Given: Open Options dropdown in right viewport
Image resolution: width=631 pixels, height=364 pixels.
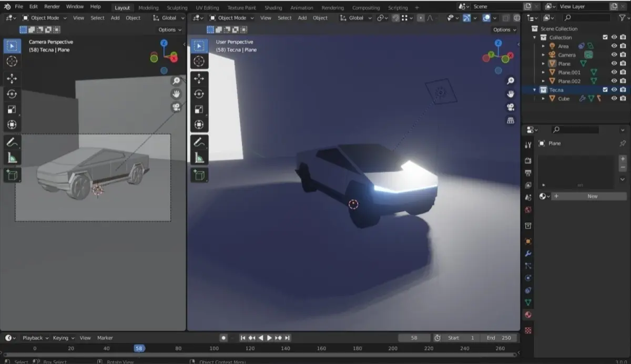Looking at the screenshot, I should (504, 29).
